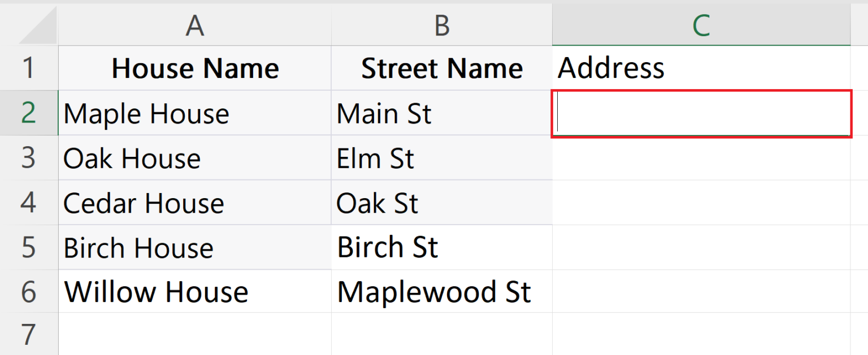Select the empty Address cell C2
This screenshot has height=355, width=868.
701,113
